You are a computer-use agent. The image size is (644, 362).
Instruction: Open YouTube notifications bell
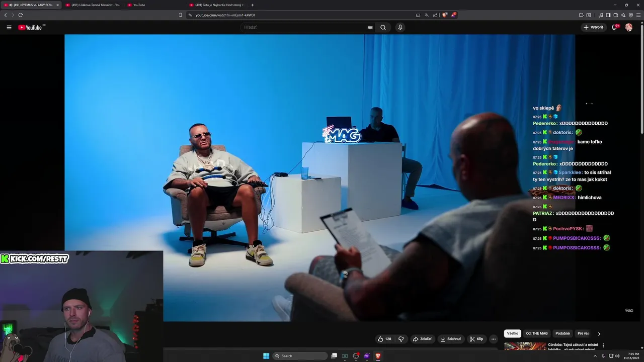(614, 27)
